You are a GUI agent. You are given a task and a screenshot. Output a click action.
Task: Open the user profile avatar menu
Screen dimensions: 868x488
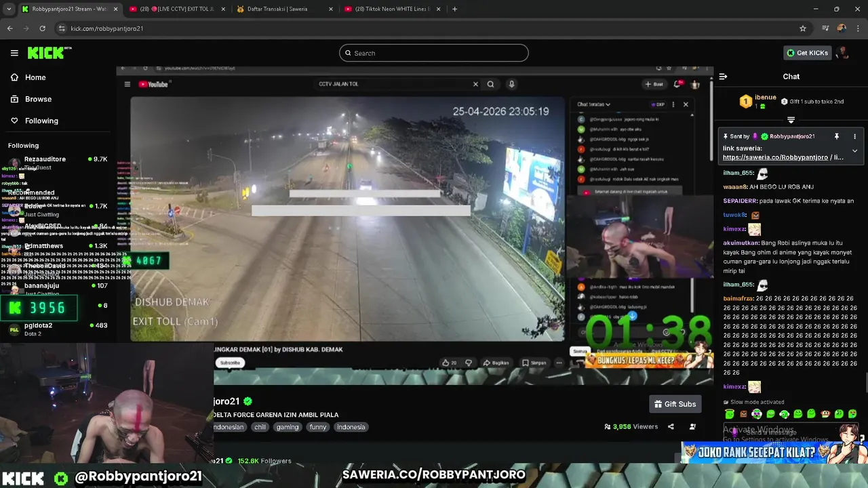pyautogui.click(x=843, y=53)
